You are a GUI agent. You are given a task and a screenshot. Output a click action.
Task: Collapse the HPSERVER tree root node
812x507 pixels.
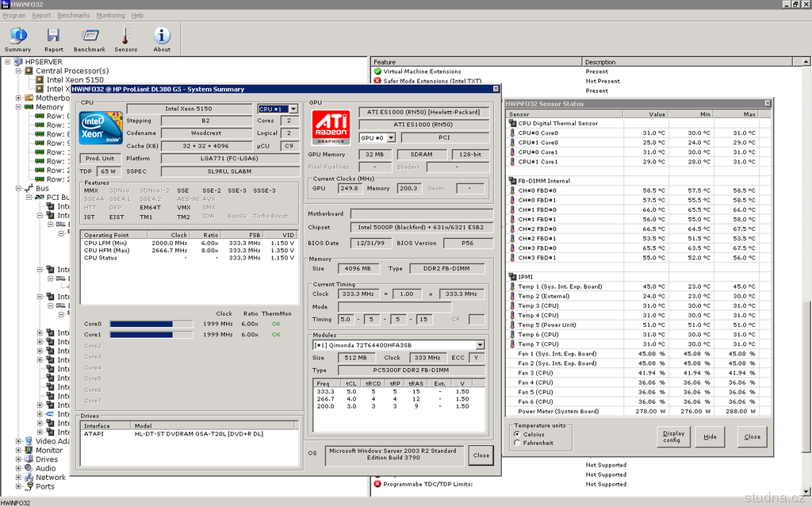coord(8,62)
